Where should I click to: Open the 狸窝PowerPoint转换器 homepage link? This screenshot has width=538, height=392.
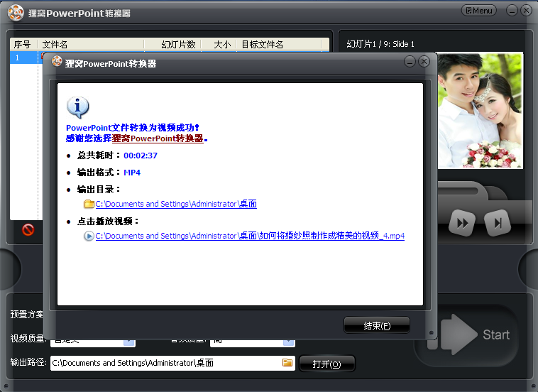[158, 138]
